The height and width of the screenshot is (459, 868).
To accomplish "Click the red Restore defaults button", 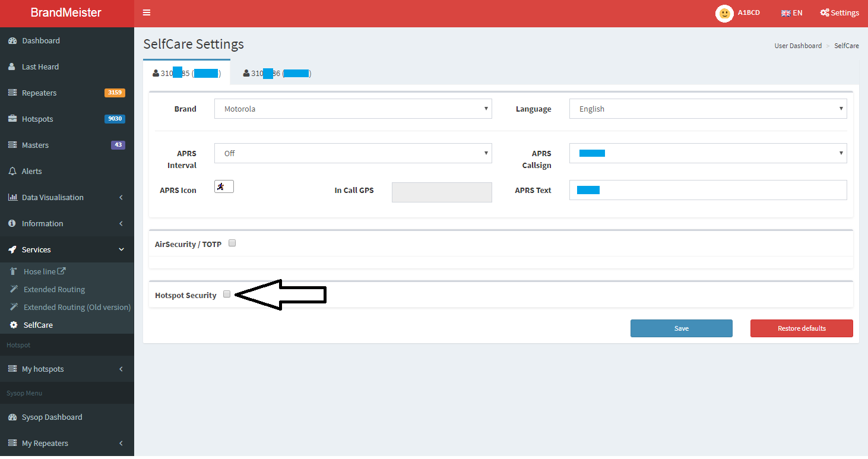I will [802, 328].
